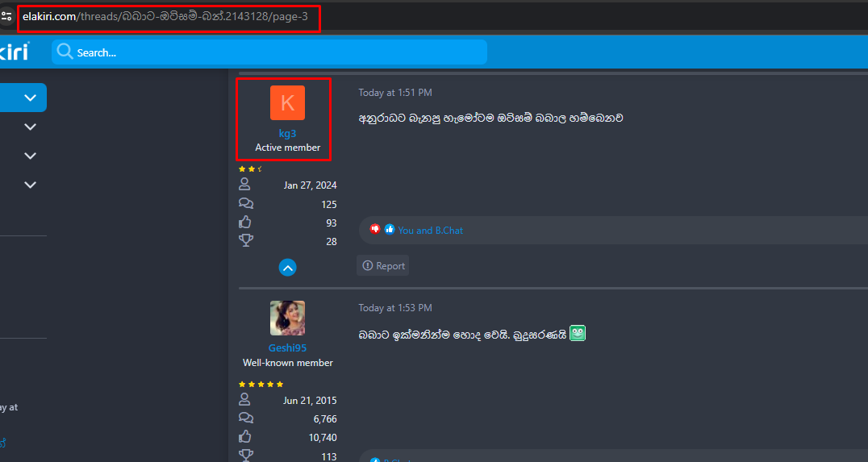Click the blue like reaction icon

tap(389, 229)
